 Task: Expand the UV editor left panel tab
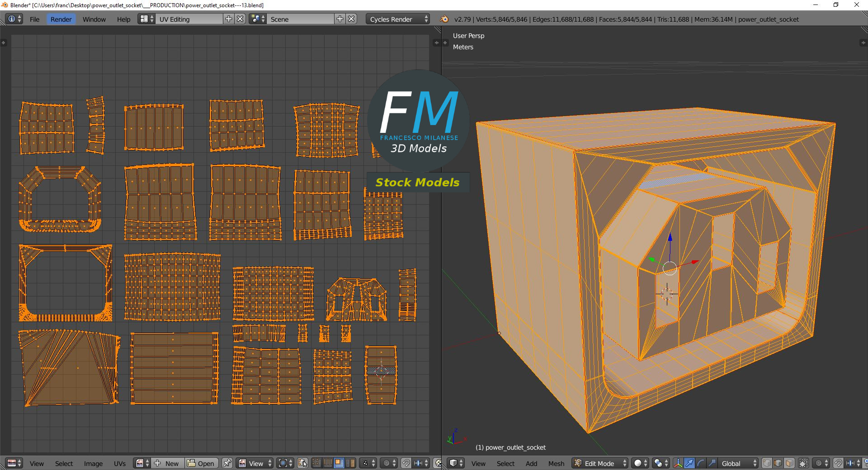[x=4, y=42]
